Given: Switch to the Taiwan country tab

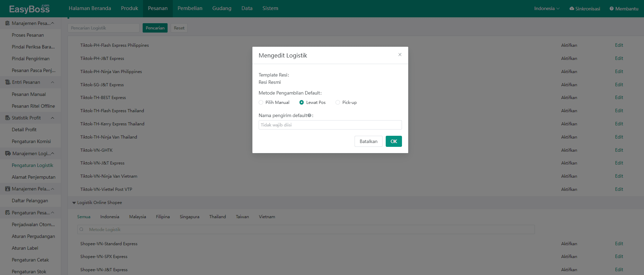Looking at the screenshot, I should (x=242, y=217).
